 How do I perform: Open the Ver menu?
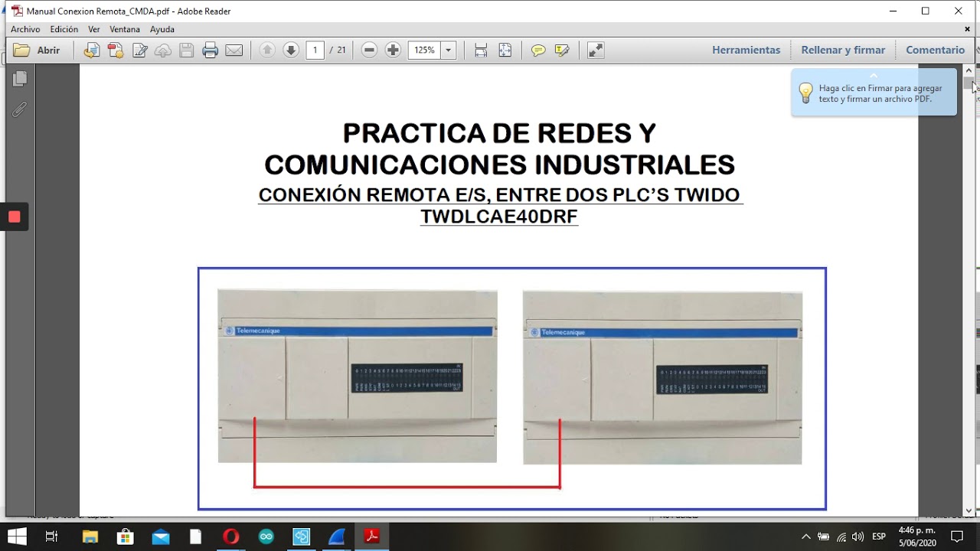point(94,29)
